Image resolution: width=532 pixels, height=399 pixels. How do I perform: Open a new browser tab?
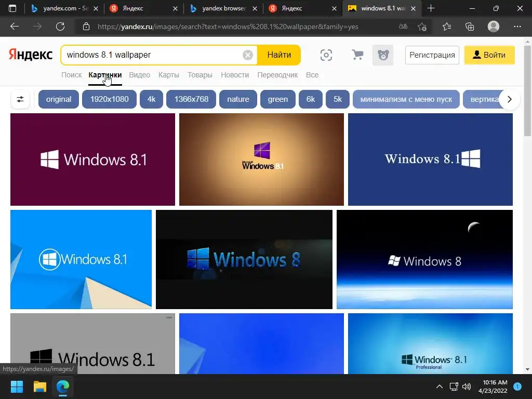click(x=431, y=8)
